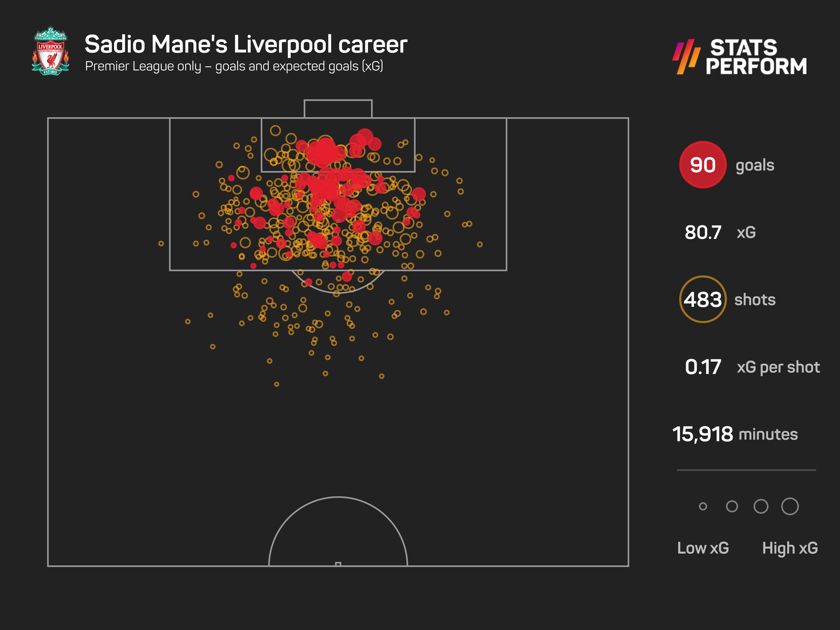The height and width of the screenshot is (630, 840).
Task: Click the Stats Perform logo
Action: 740,56
